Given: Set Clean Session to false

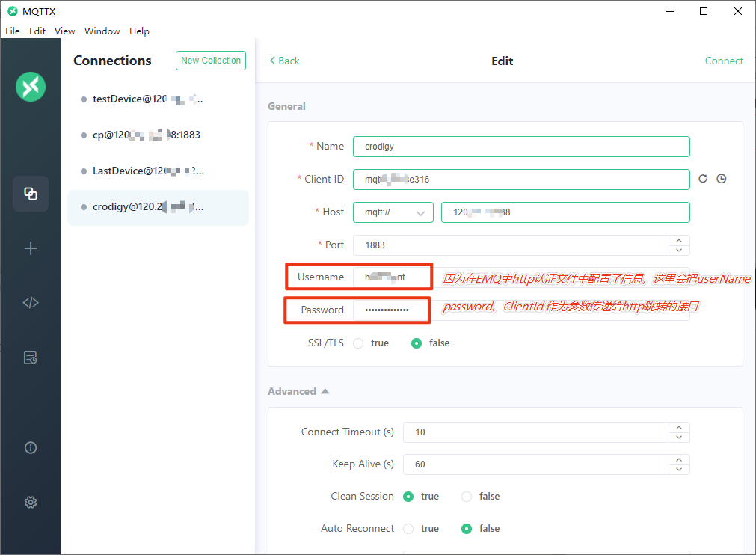Looking at the screenshot, I should (x=467, y=497).
